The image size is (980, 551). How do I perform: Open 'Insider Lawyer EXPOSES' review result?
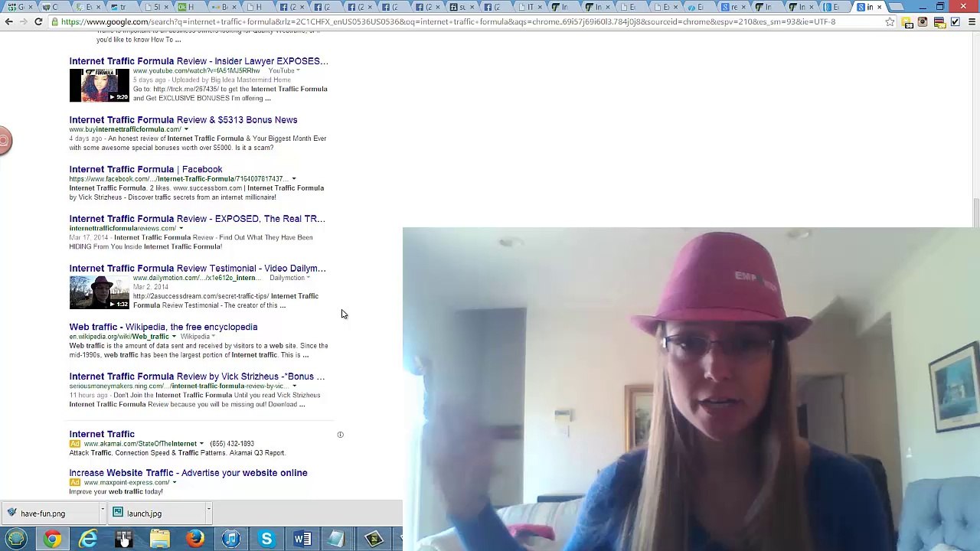tap(199, 61)
